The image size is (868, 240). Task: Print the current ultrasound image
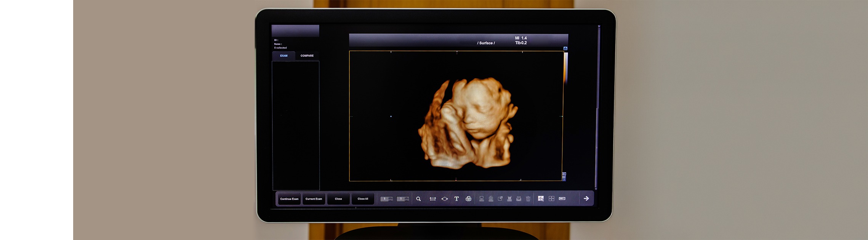click(468, 199)
